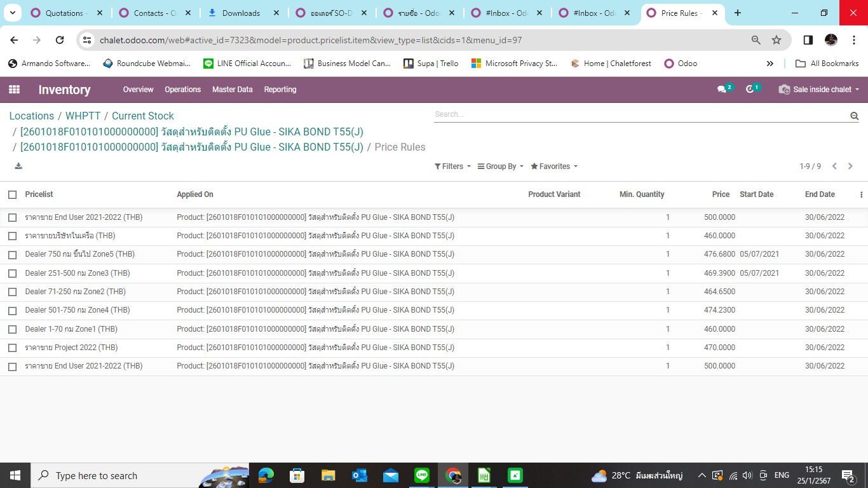Click the export download icon
868x488 pixels.
click(x=18, y=166)
